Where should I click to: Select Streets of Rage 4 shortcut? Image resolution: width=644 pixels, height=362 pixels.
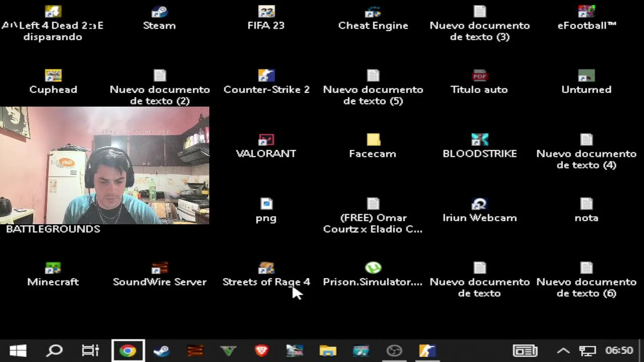pyautogui.click(x=266, y=275)
